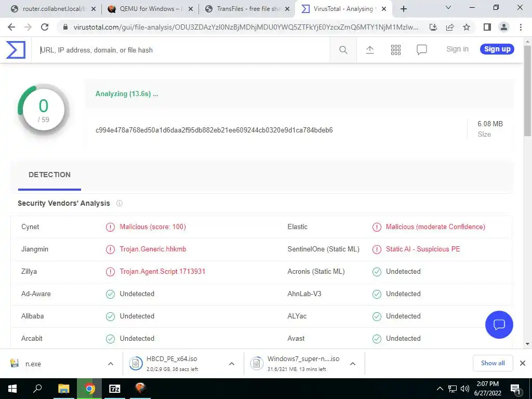Open the DETECTION tab

(49, 175)
